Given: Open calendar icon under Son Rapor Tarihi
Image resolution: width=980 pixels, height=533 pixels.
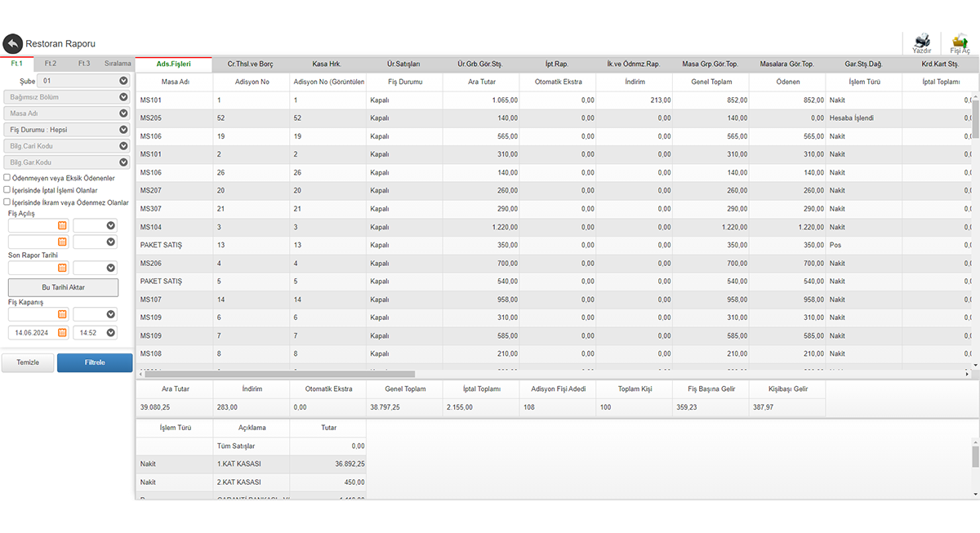Looking at the screenshot, I should click(x=62, y=268).
